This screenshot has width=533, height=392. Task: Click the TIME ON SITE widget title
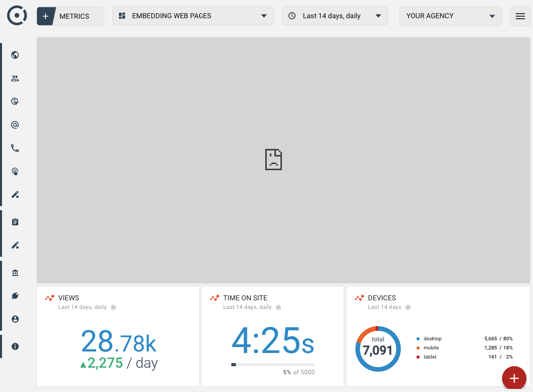[245, 298]
